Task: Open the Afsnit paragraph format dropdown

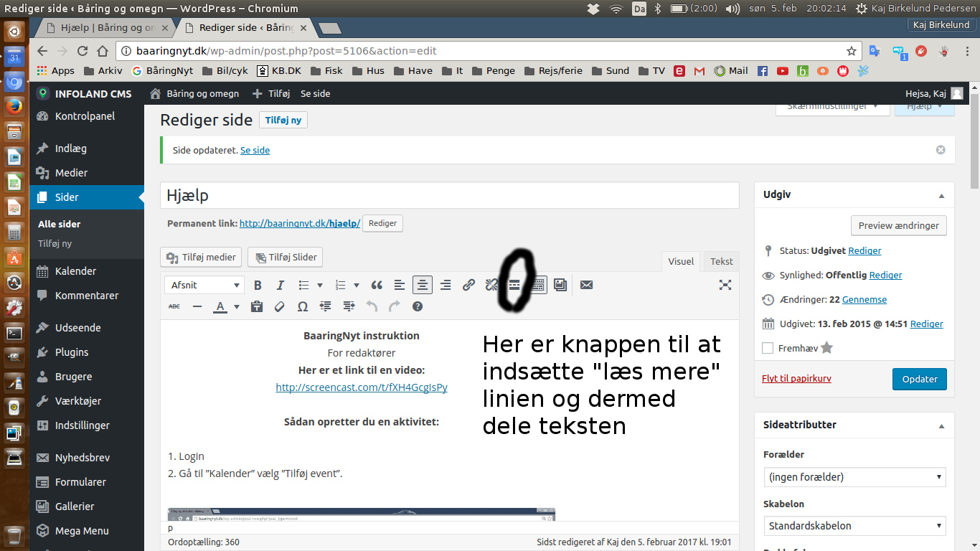Action: tap(204, 285)
